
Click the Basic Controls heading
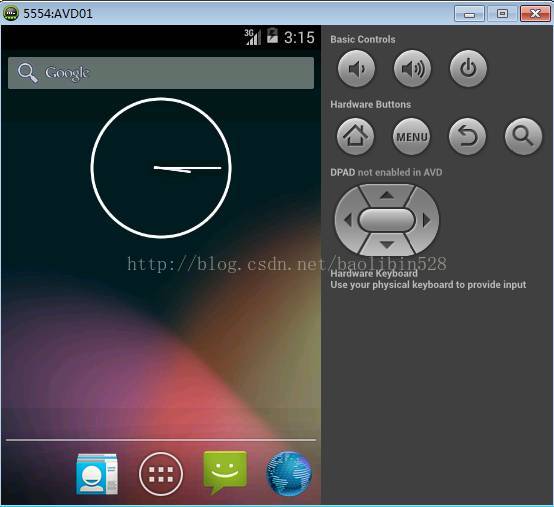363,39
